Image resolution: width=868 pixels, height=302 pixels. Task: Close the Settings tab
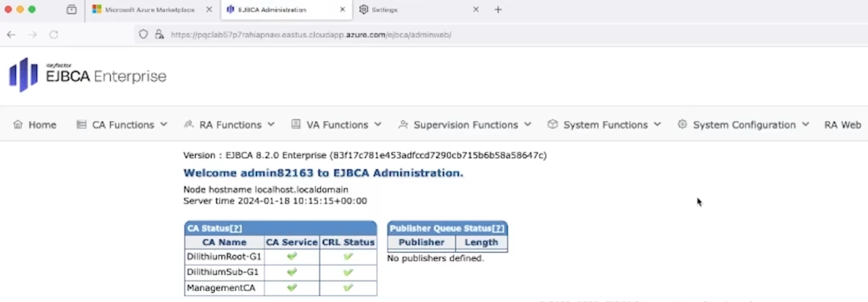475,10
